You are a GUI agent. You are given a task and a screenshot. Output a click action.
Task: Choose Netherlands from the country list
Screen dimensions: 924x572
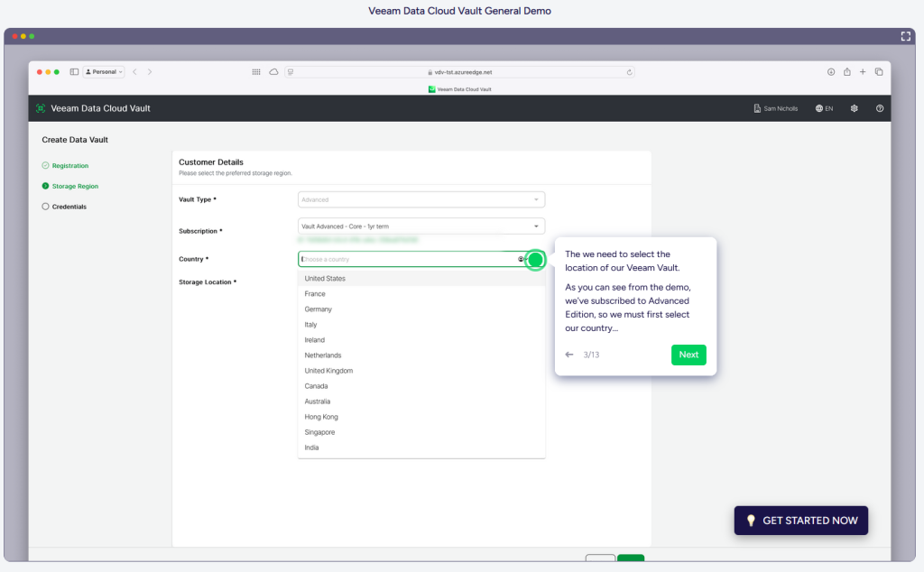point(421,355)
